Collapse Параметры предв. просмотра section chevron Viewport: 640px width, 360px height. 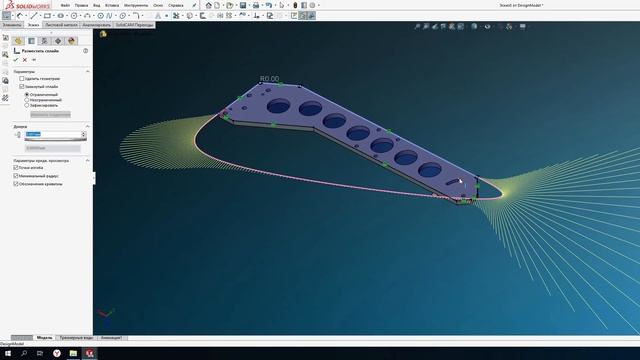click(x=87, y=161)
